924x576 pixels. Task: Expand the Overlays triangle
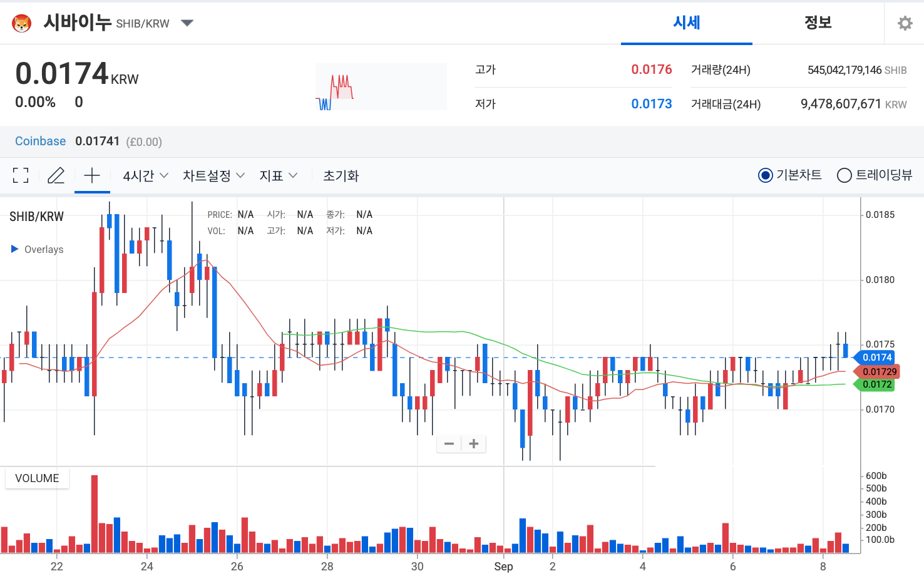point(14,249)
